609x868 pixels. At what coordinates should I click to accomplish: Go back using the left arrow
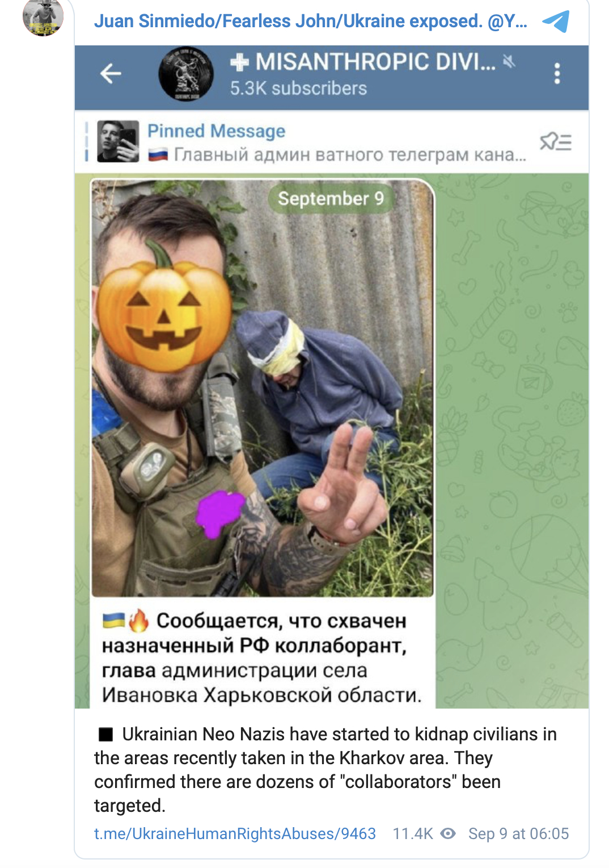[x=111, y=74]
